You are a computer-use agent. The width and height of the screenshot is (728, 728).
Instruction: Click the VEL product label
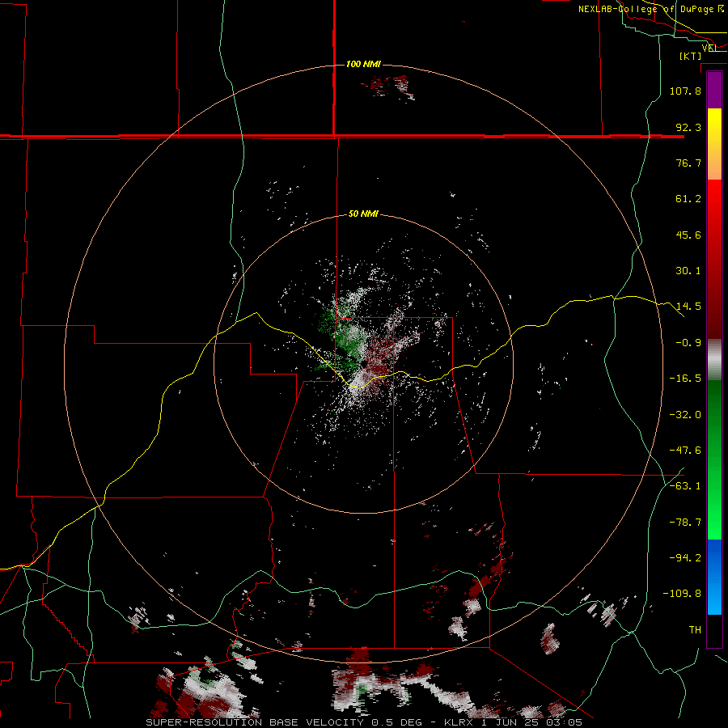coord(709,48)
